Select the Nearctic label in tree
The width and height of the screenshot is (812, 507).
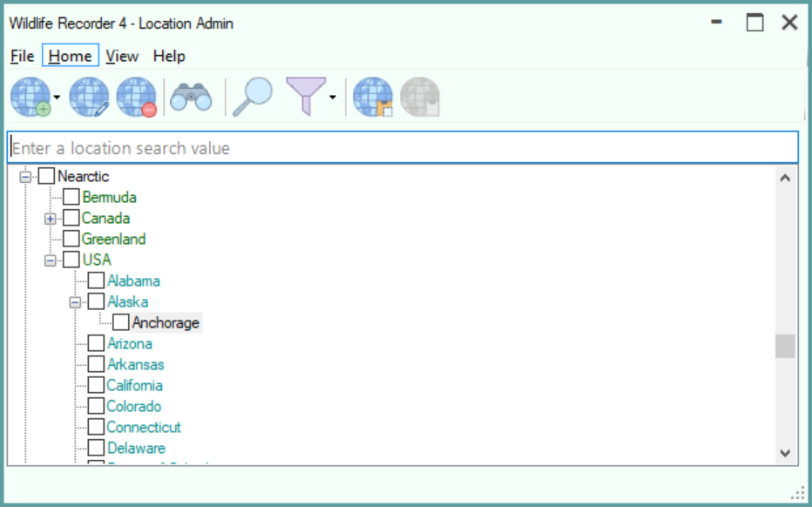click(84, 176)
